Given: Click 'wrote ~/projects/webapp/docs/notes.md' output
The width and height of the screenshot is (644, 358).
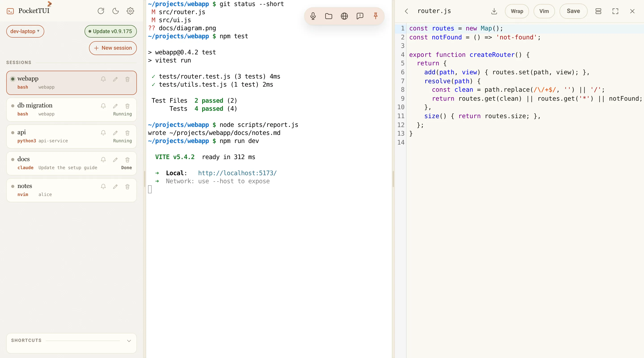Looking at the screenshot, I should (214, 133).
